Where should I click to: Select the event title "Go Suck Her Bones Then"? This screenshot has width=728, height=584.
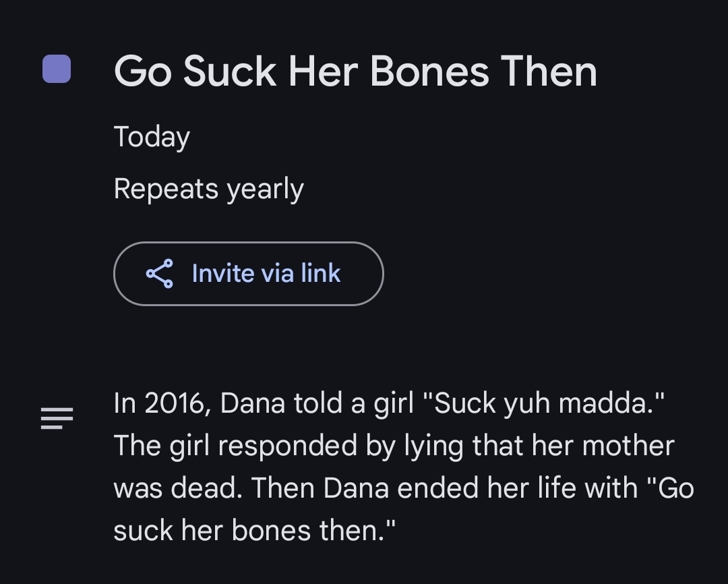coord(355,71)
